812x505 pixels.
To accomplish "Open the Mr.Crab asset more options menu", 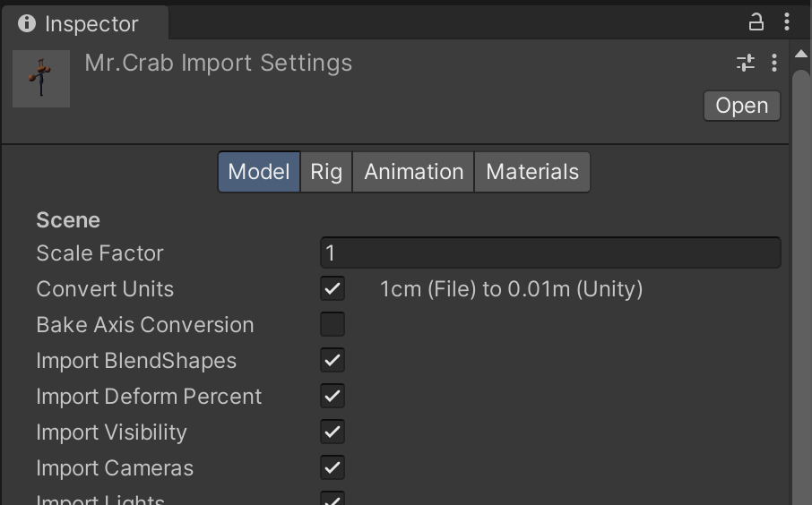I will (x=774, y=63).
